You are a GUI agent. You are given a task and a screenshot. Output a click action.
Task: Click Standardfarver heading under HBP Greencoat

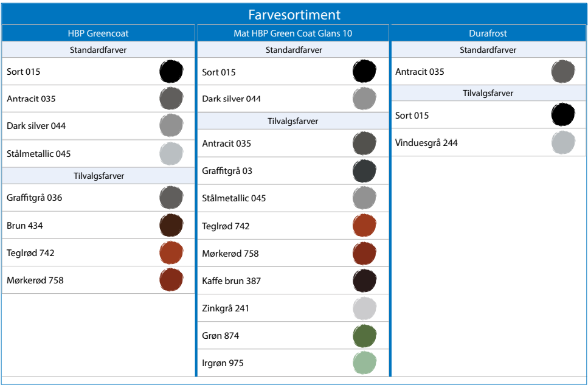click(99, 49)
